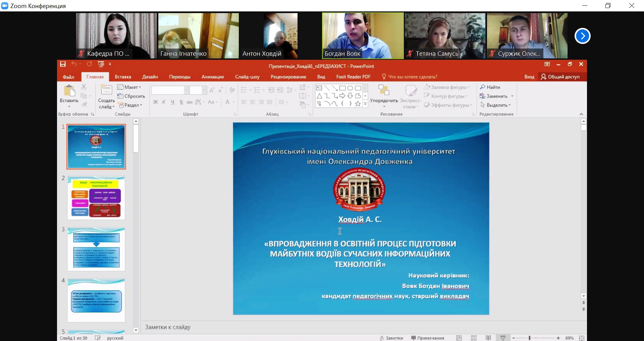Open reading view from status bar
644x341 pixels.
click(x=488, y=338)
